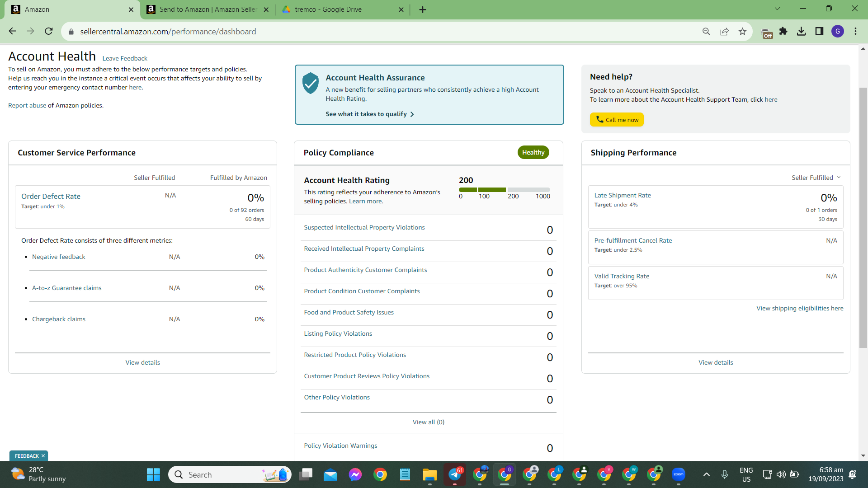Click the Account Health Assurance shield icon
868x488 pixels.
[x=311, y=83]
